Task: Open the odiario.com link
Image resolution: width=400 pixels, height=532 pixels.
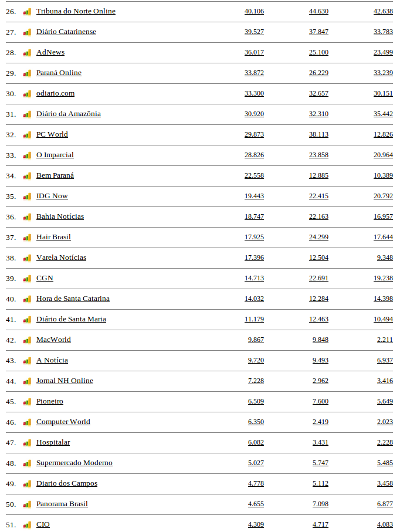Action: (x=55, y=93)
